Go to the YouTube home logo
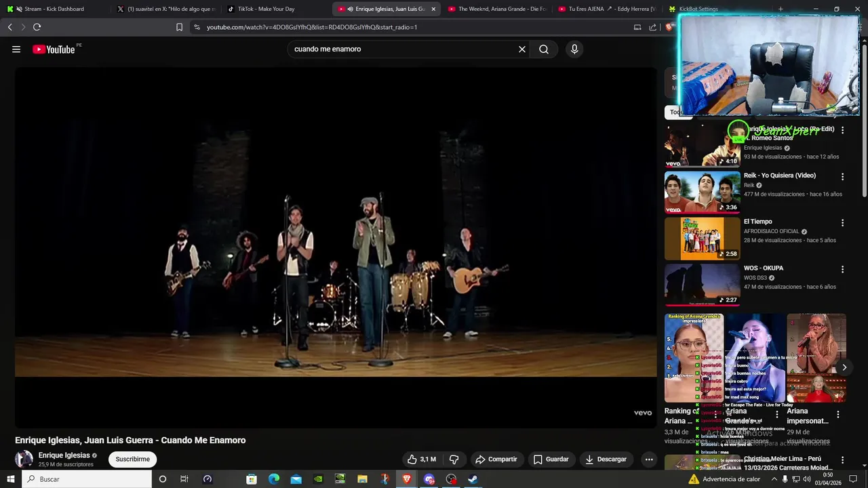The image size is (868, 488). [x=54, y=49]
